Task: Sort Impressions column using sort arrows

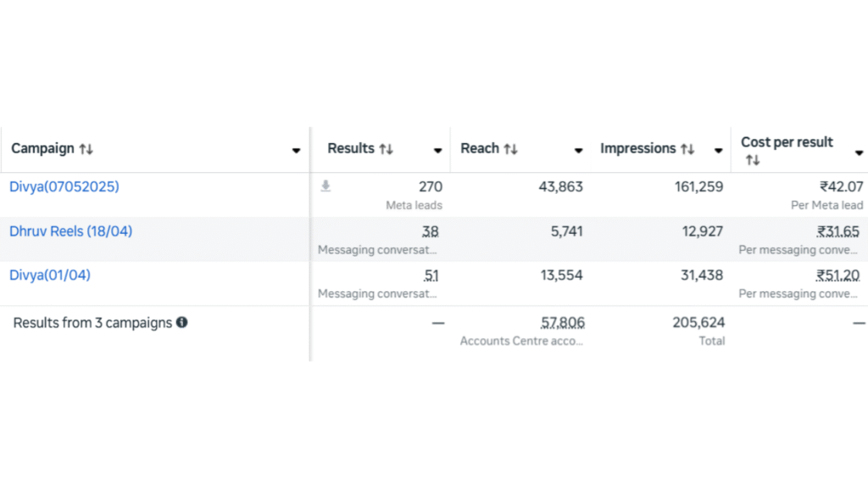Action: 687,149
